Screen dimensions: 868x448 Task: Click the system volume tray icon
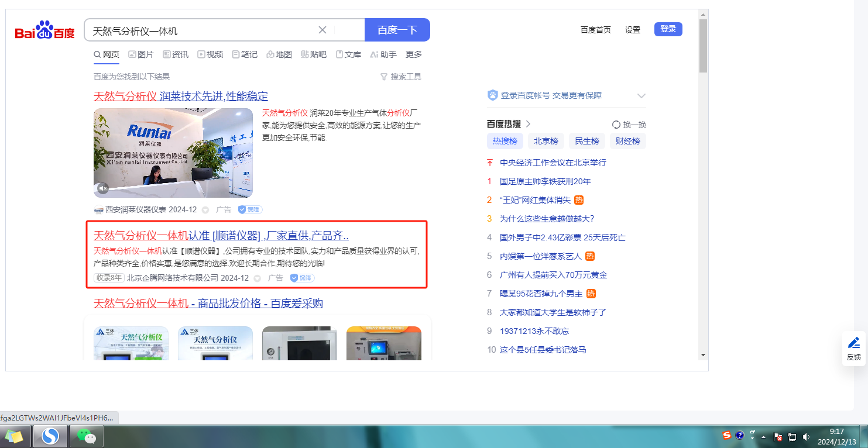click(806, 436)
